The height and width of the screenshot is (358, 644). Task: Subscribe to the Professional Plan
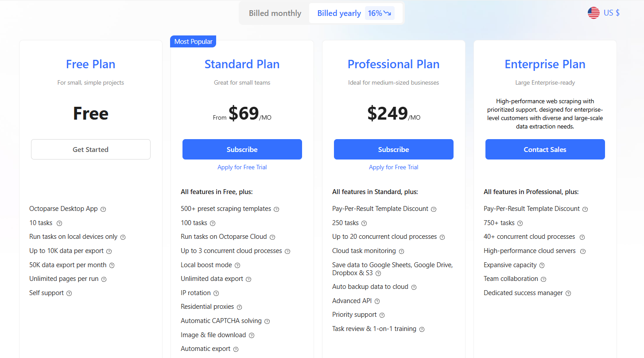393,149
